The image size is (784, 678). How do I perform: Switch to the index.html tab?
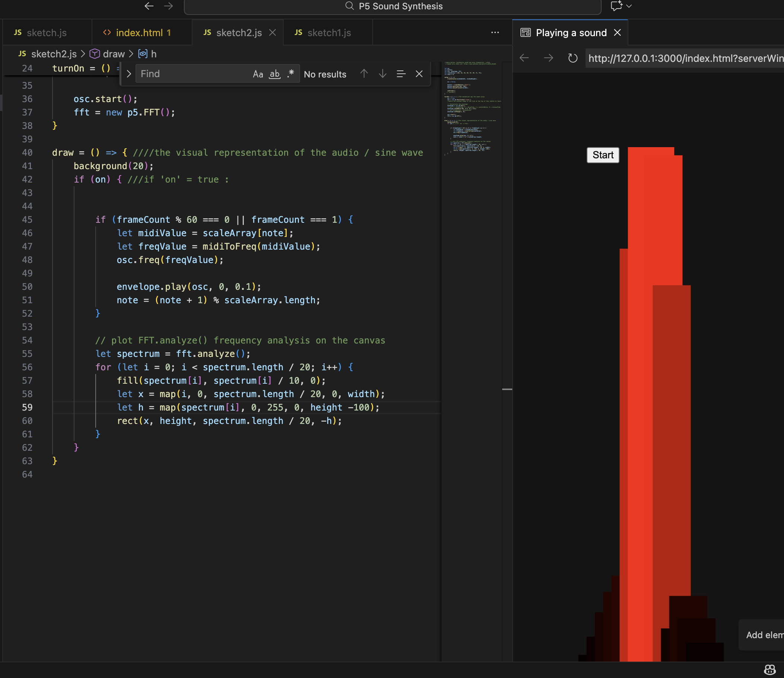(x=139, y=32)
